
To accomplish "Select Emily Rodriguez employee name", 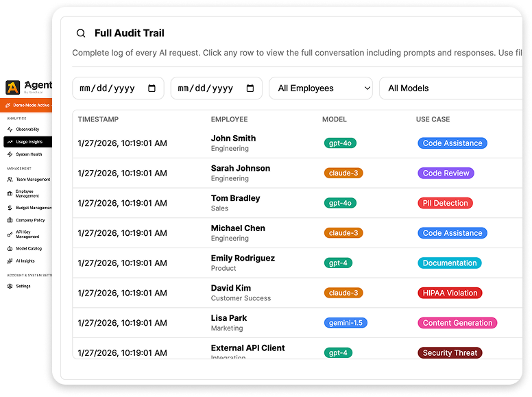I will (x=243, y=258).
